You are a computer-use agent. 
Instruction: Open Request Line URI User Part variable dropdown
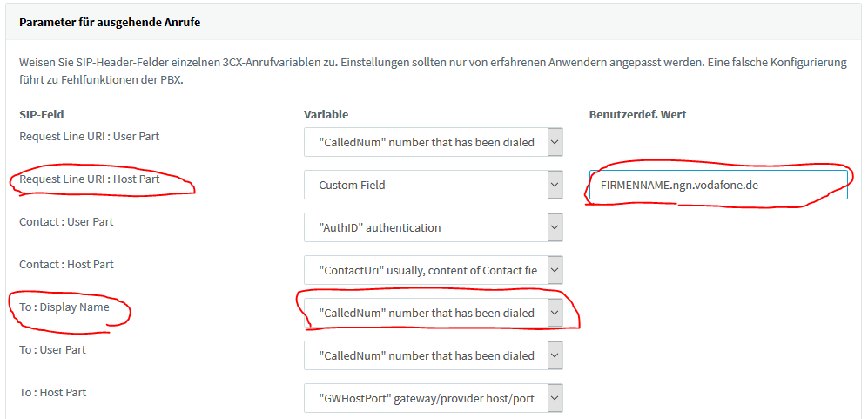(x=433, y=142)
